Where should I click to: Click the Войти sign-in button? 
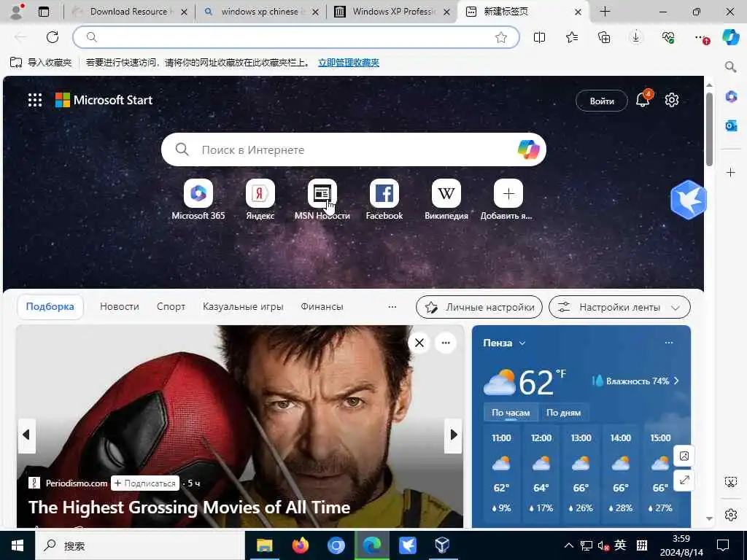coord(602,101)
